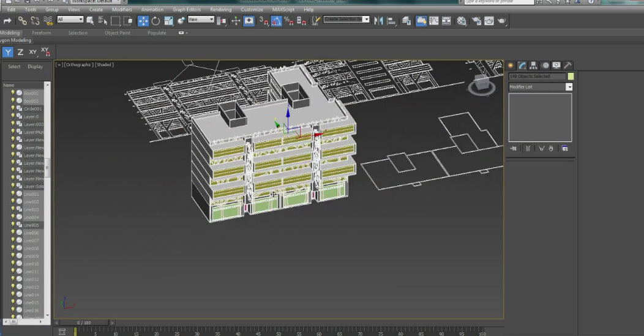Open the Tools menu
644x336 pixels.
[31, 9]
